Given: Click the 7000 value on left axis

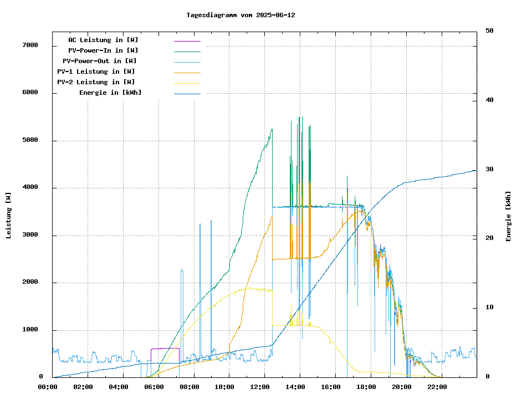Looking at the screenshot, I should pyautogui.click(x=30, y=45).
